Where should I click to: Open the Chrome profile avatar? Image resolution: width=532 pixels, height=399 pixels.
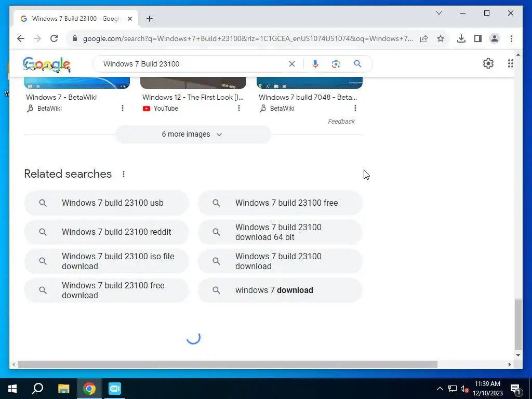pyautogui.click(x=495, y=38)
